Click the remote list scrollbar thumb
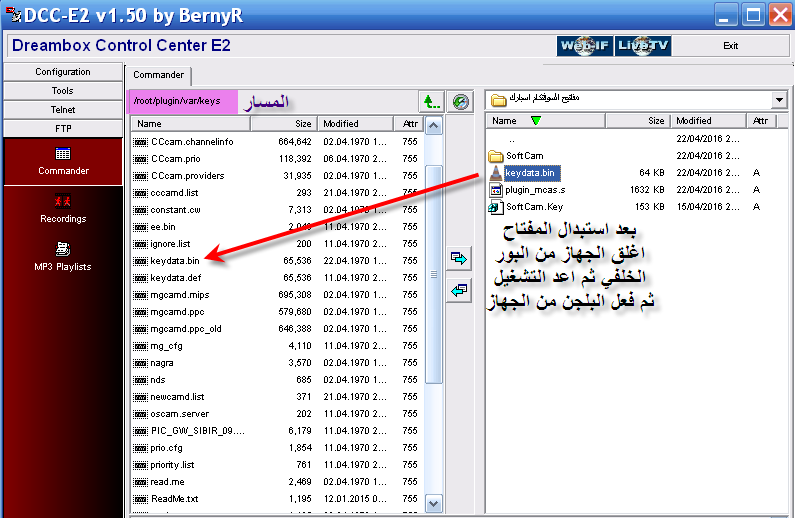 tap(433, 275)
